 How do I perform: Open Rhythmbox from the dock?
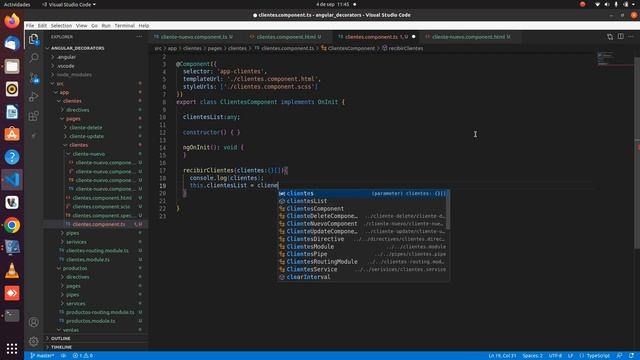tap(12, 89)
